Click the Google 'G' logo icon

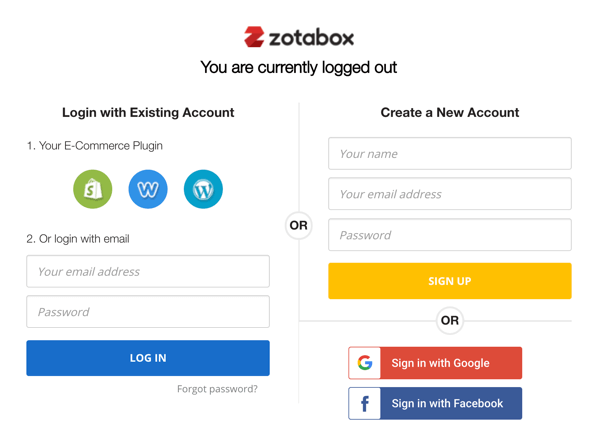click(365, 363)
